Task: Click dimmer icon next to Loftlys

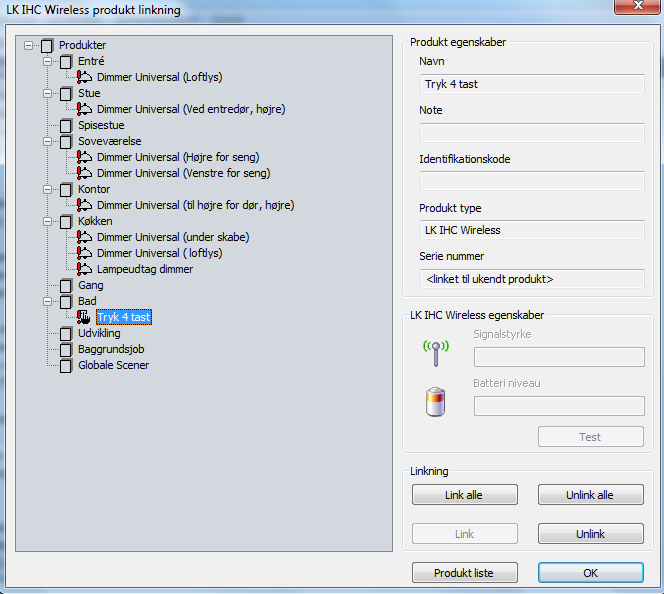Action: point(84,77)
